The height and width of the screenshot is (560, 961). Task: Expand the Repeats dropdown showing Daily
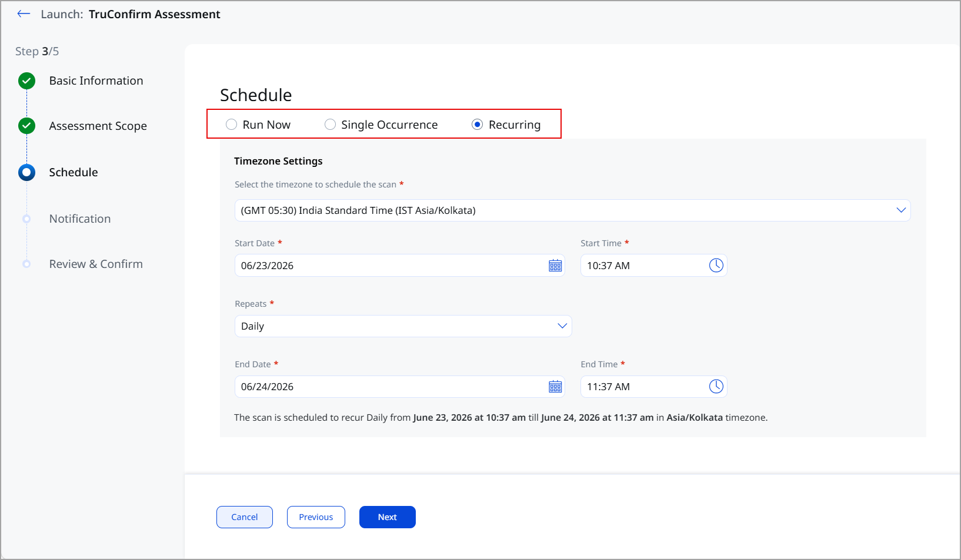click(x=403, y=326)
